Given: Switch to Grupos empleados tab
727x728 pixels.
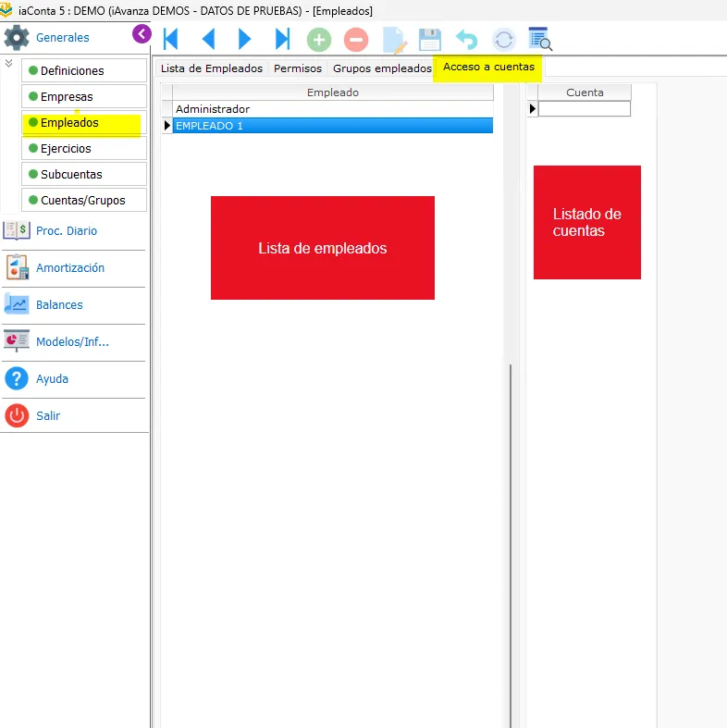Looking at the screenshot, I should 383,68.
